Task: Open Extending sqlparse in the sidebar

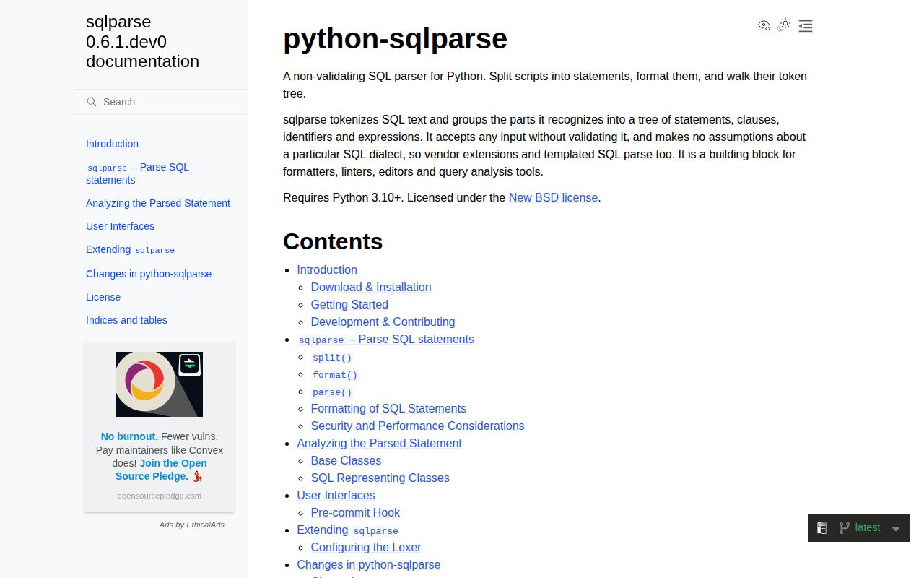Action: tap(130, 249)
